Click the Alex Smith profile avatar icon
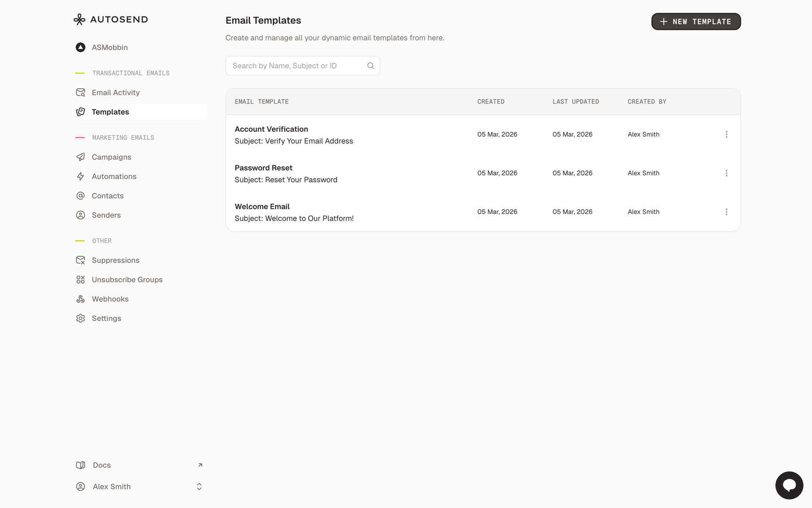This screenshot has height=508, width=812. 80,487
